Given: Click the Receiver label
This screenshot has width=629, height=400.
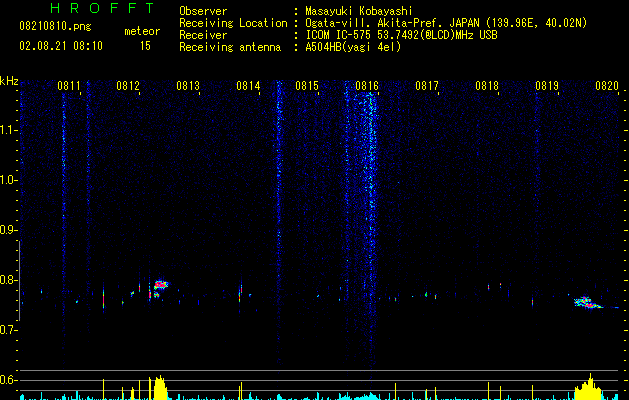Looking at the screenshot, I should tap(203, 35).
